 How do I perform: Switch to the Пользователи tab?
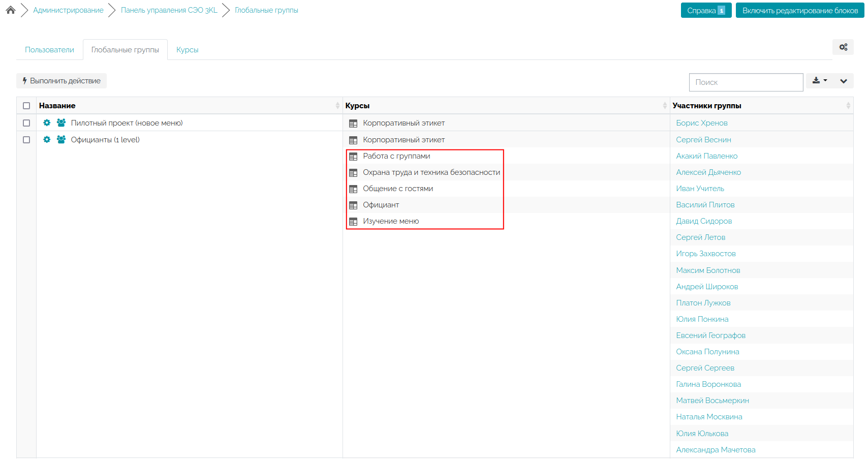point(49,50)
